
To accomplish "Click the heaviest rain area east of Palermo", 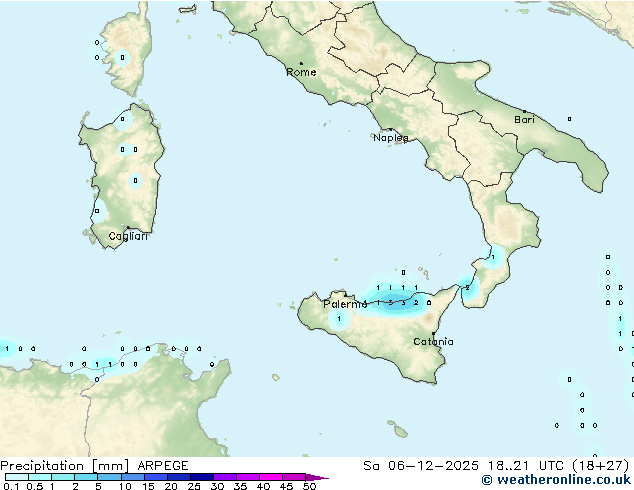I will [x=400, y=302].
